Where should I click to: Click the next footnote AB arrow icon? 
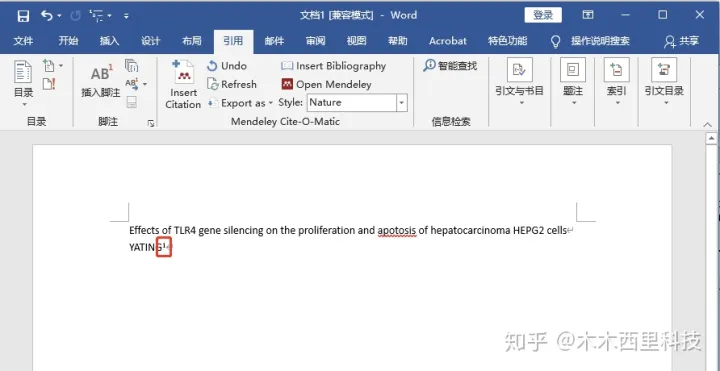132,84
